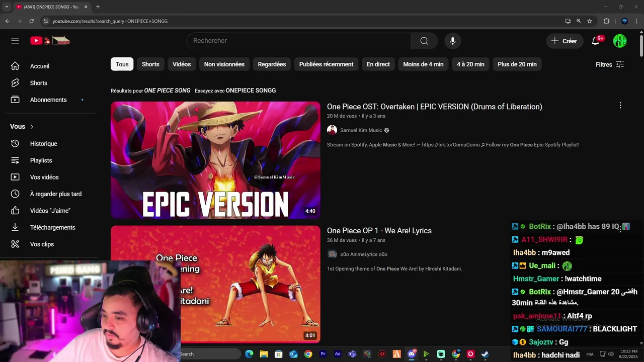The height and width of the screenshot is (362, 644).
Task: Open the EPIC VERSION video thumbnail
Action: pos(215,160)
